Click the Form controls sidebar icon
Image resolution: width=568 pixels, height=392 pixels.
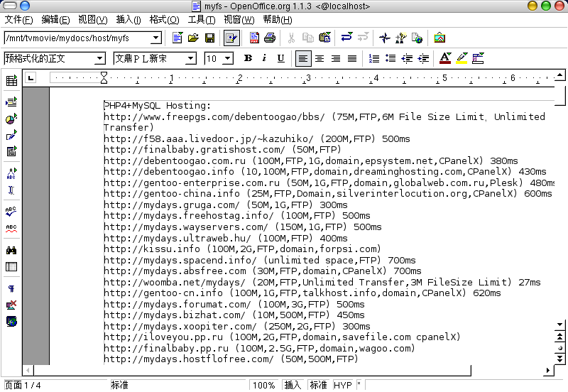[11, 151]
